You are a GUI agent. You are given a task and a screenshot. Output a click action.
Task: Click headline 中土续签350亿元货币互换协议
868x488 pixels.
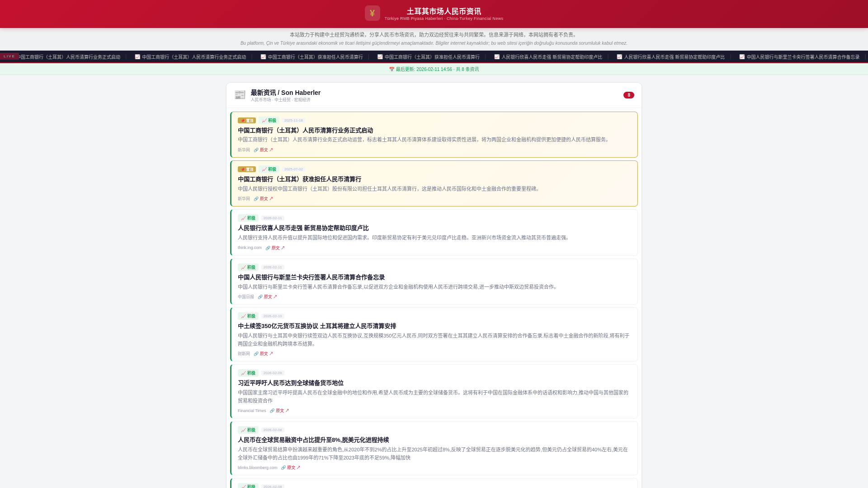click(278, 326)
